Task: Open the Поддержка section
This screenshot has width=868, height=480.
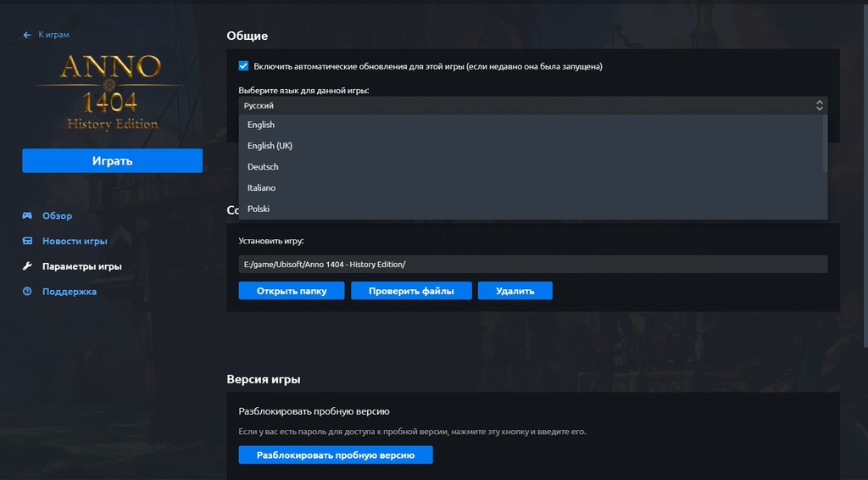Action: 70,292
